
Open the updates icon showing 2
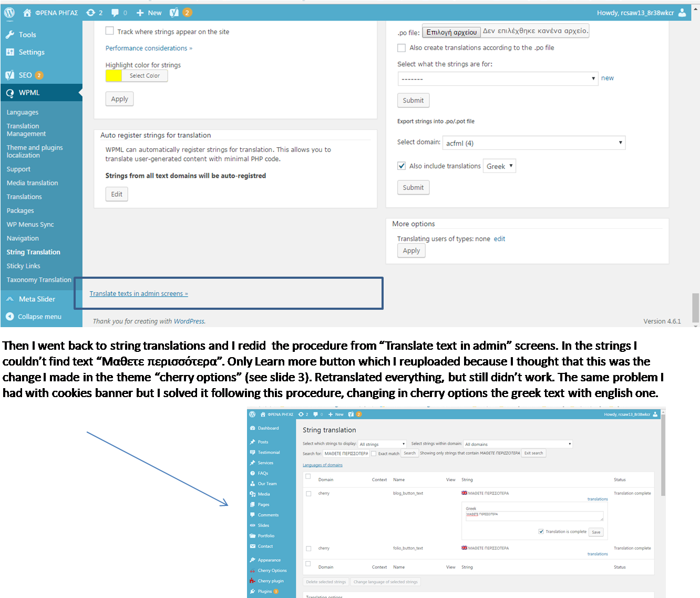[91, 13]
